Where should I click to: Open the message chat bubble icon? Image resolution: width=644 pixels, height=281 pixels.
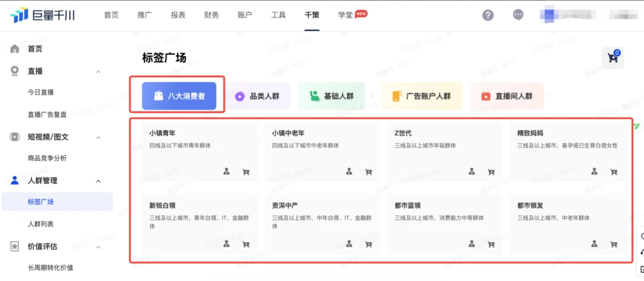click(x=518, y=15)
